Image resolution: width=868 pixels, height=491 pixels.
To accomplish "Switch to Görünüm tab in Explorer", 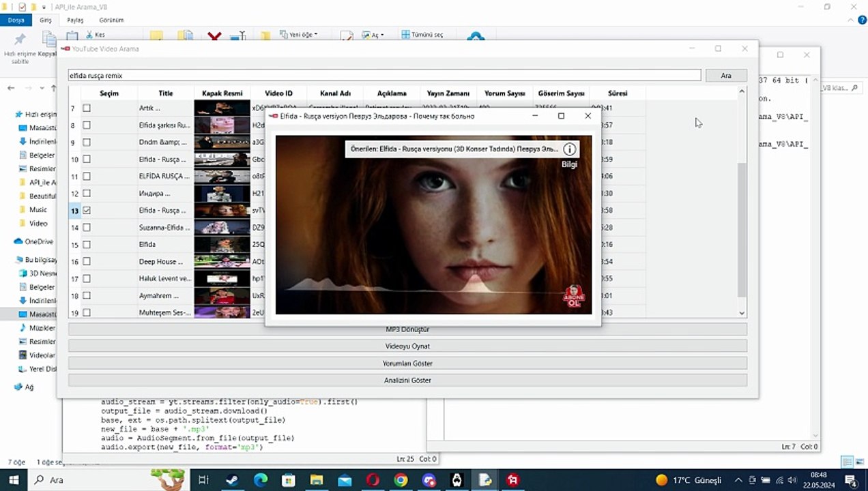I will click(x=111, y=20).
